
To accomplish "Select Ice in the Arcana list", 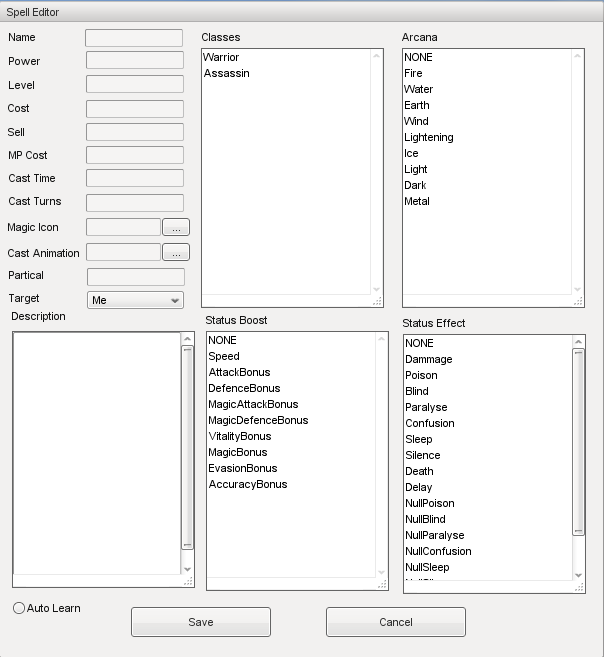I will (x=488, y=153).
